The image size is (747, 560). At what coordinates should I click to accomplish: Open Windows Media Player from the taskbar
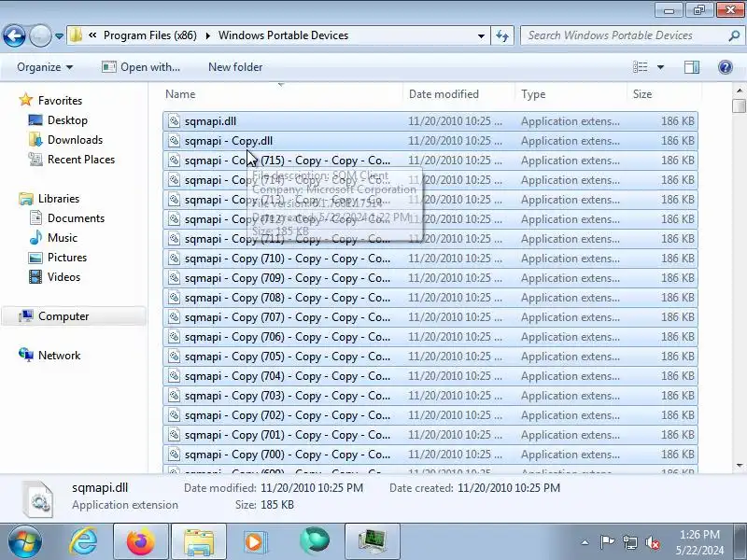pyautogui.click(x=256, y=541)
